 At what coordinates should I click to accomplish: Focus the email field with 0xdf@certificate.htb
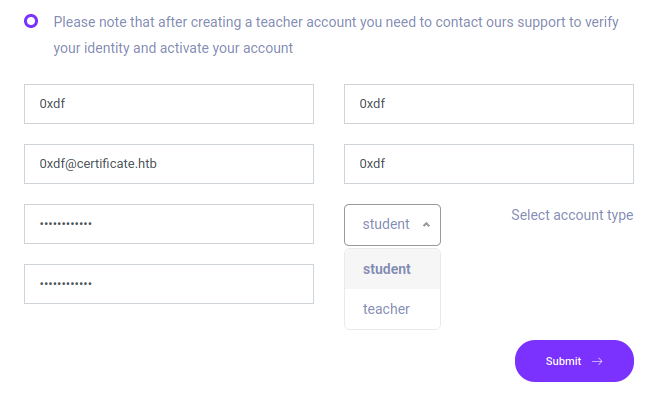pos(169,164)
